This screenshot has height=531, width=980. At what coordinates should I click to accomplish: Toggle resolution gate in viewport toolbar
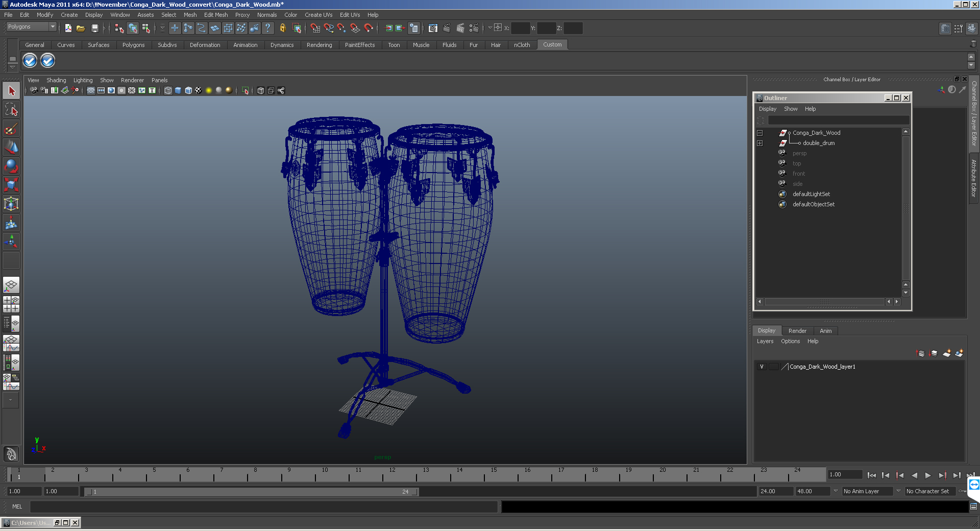(111, 90)
